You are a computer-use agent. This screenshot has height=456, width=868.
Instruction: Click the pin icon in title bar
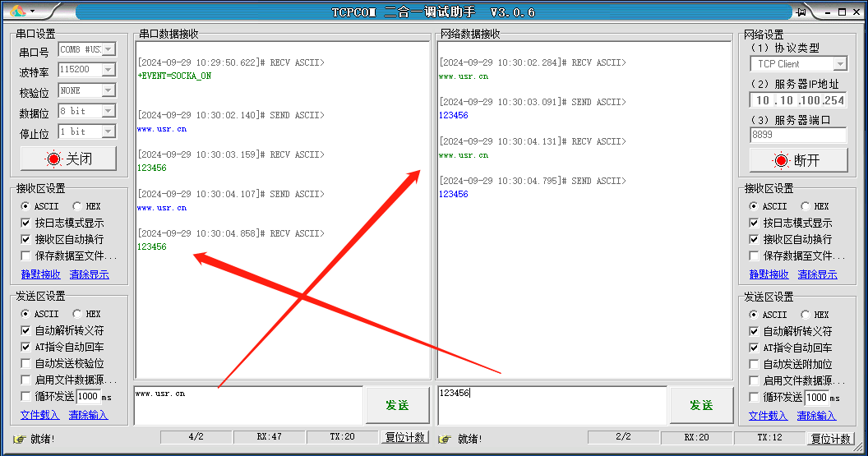tap(801, 12)
